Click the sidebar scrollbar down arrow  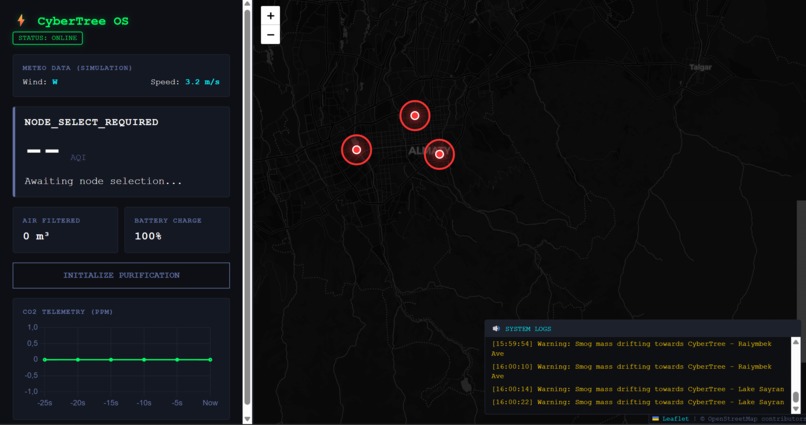tap(247, 419)
